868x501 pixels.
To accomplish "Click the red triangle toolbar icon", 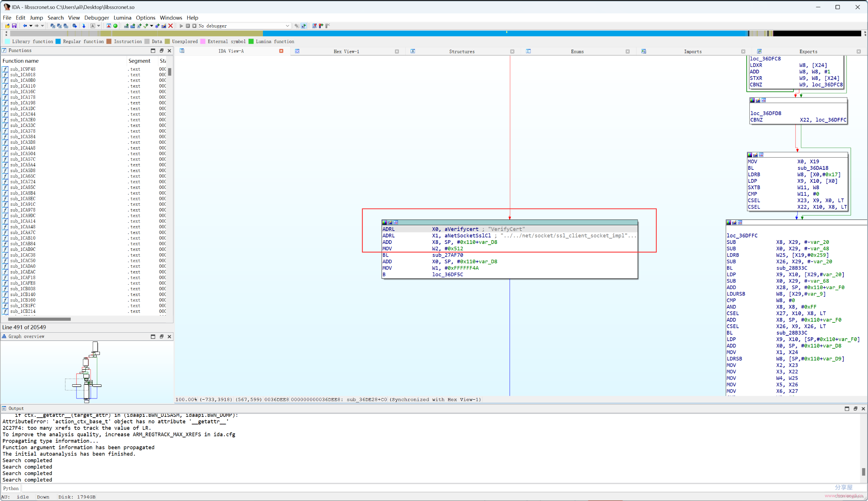I will coord(109,26).
